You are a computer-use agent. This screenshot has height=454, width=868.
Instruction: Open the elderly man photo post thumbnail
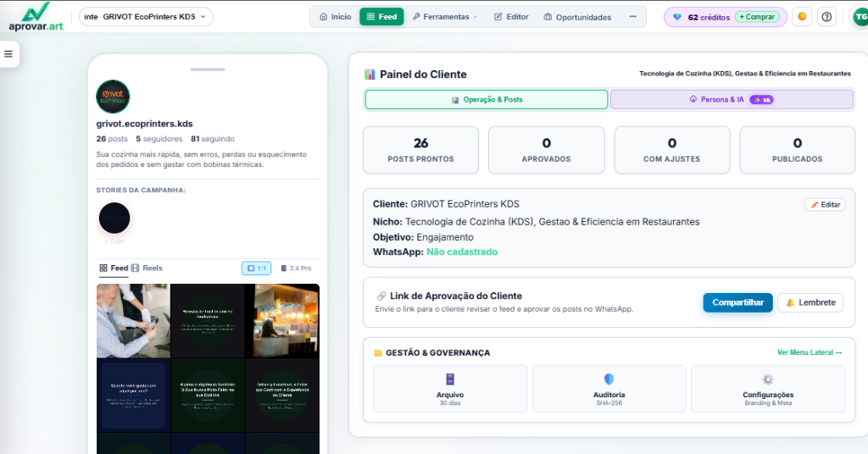click(x=133, y=321)
